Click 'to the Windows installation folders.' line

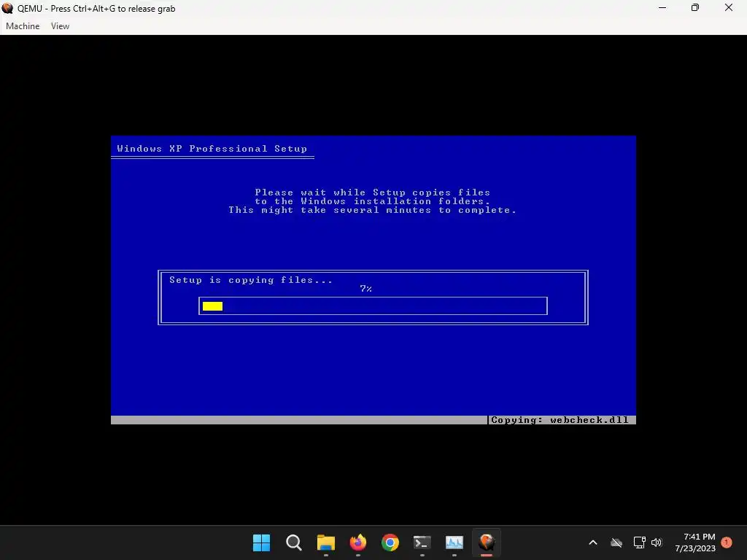click(373, 201)
